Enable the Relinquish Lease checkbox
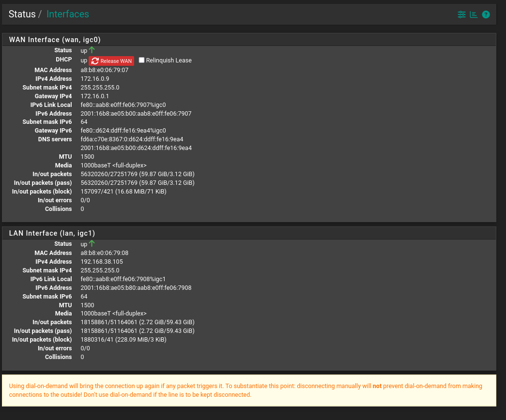 [x=142, y=60]
